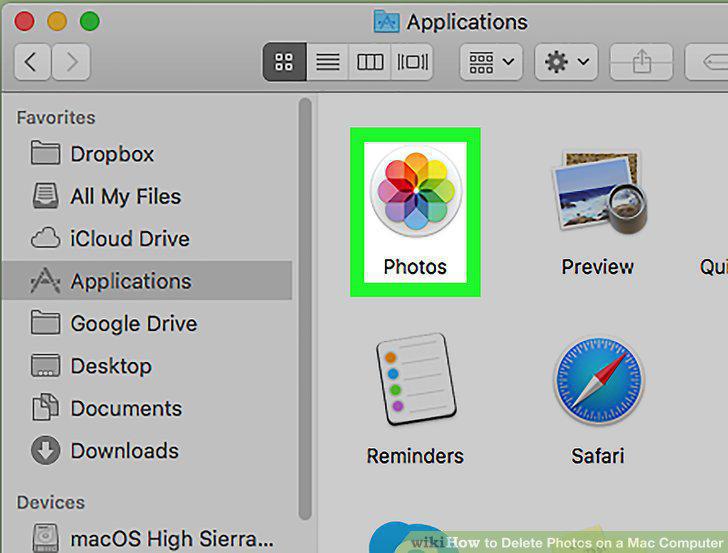728x553 pixels.
Task: Click the Devices section header
Action: pos(51,502)
